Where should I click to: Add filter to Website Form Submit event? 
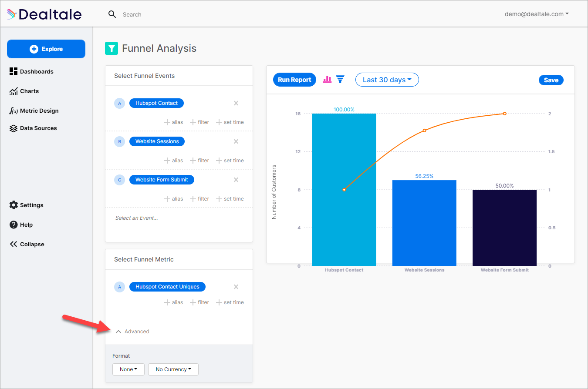point(199,199)
